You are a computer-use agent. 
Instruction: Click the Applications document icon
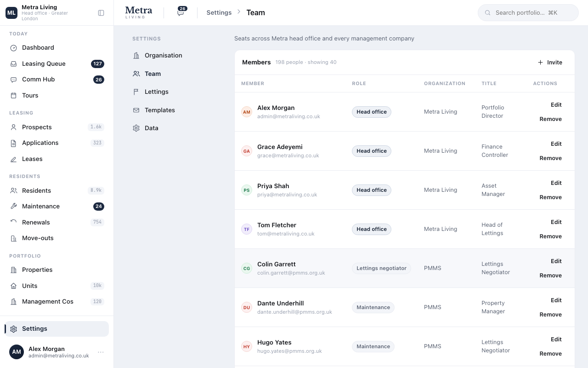(13, 143)
